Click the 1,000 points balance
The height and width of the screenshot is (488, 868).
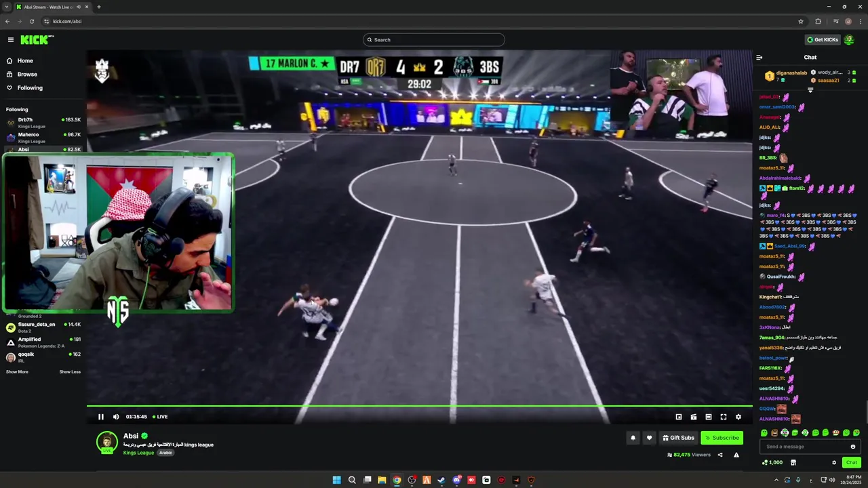(772, 462)
